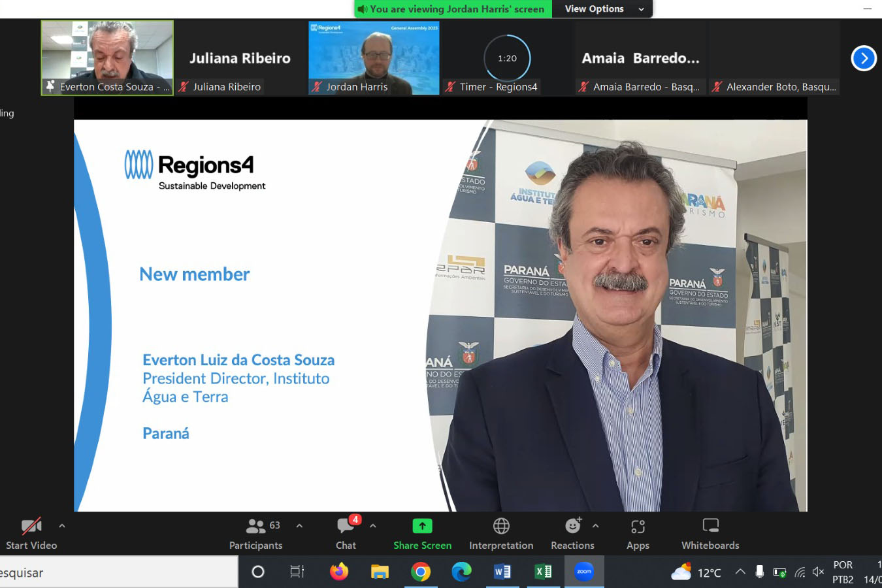The image size is (882, 588).
Task: Open the Participants panel
Action: (x=255, y=534)
